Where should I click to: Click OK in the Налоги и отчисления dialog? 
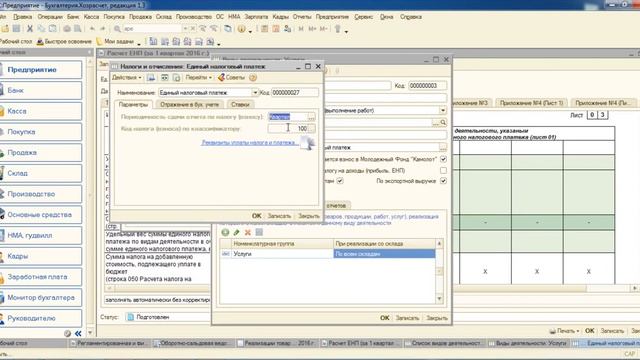256,216
